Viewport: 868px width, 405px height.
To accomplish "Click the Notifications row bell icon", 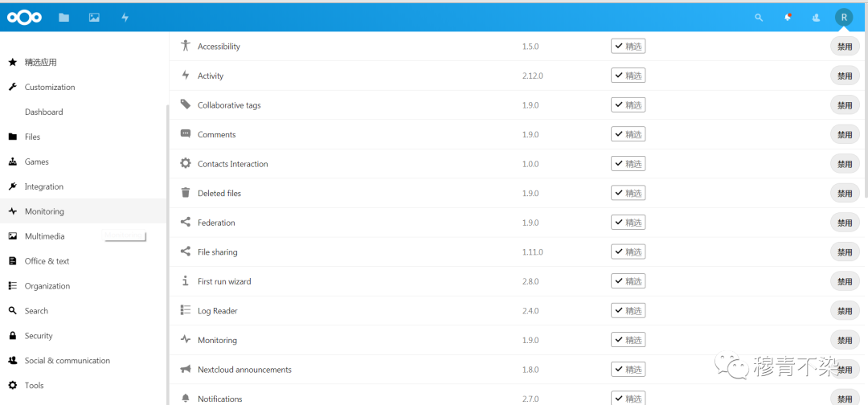I will click(x=186, y=399).
